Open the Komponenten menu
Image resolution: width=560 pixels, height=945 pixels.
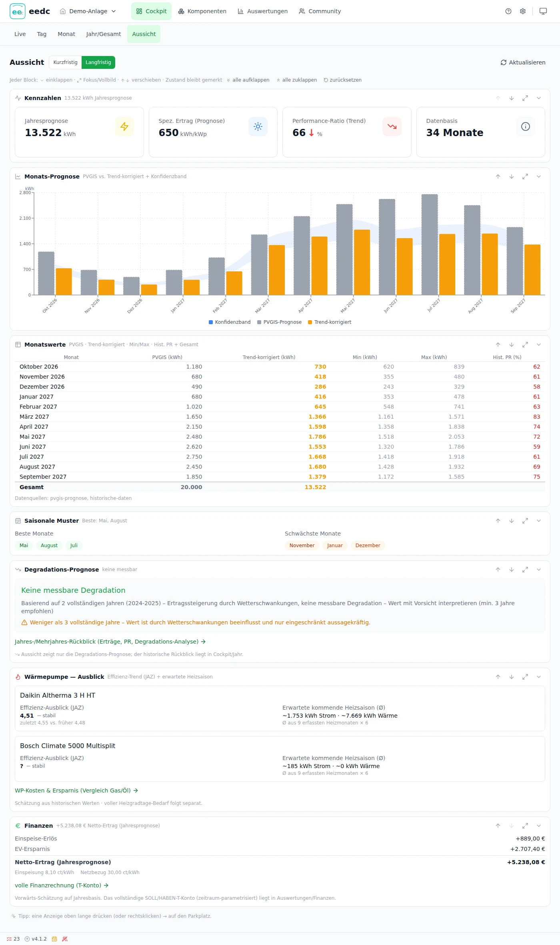(x=202, y=11)
